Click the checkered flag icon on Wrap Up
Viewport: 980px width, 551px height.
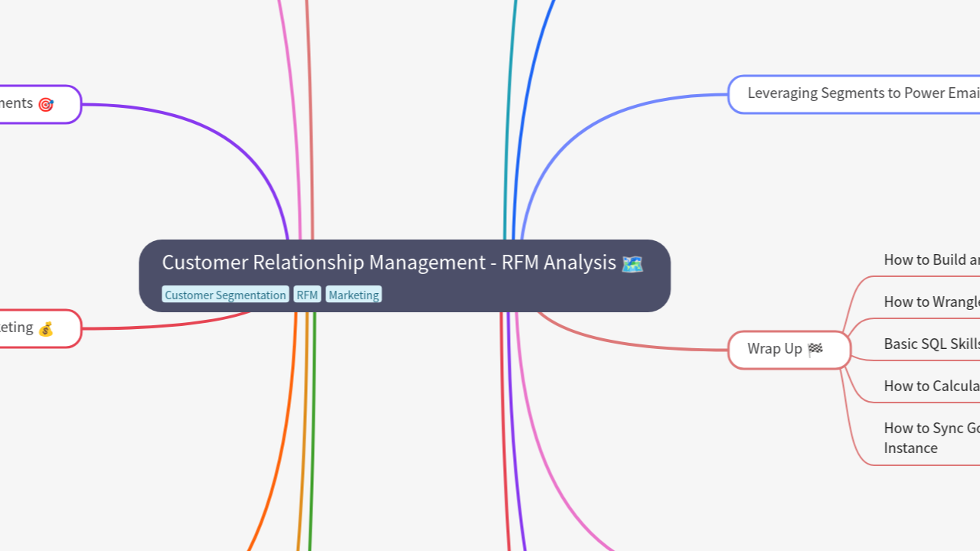click(x=815, y=349)
